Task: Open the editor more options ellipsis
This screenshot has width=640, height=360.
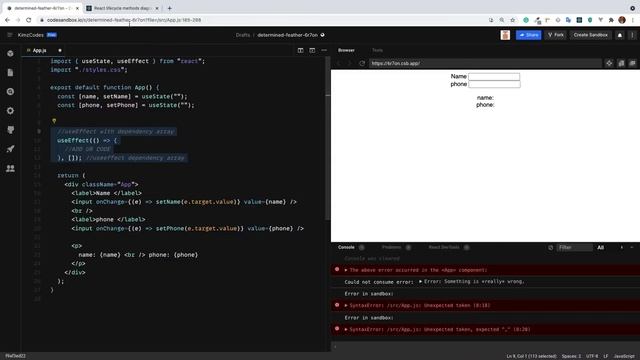Action: coord(324,50)
